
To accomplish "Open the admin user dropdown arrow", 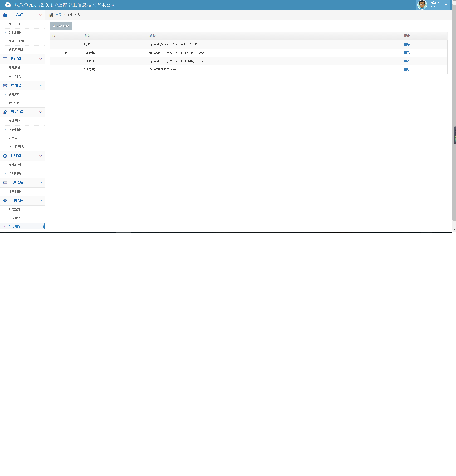I will point(446,5).
